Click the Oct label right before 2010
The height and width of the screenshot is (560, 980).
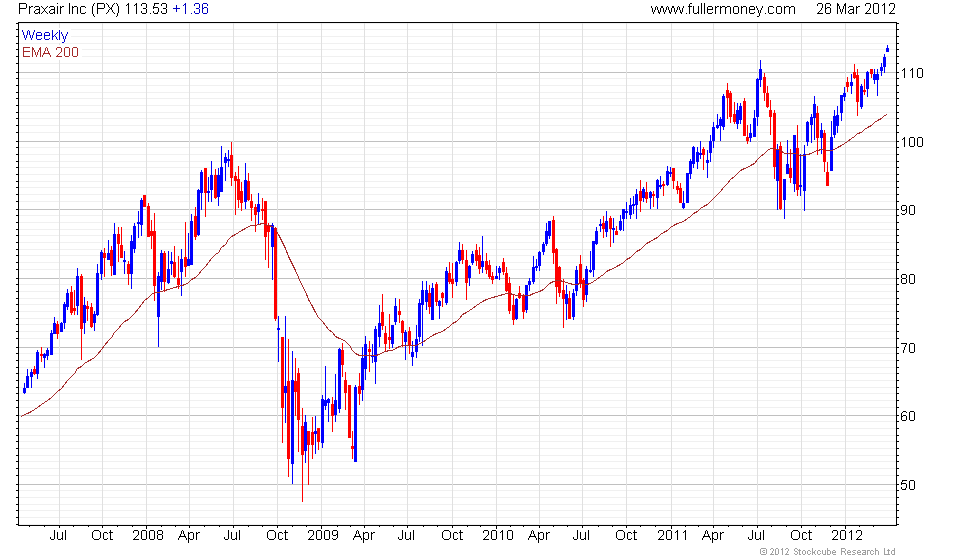tap(452, 535)
